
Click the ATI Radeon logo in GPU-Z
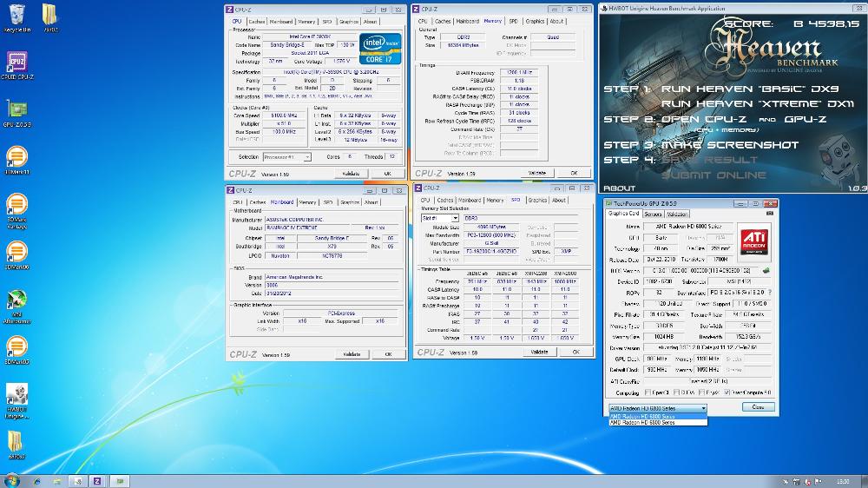[x=754, y=241]
